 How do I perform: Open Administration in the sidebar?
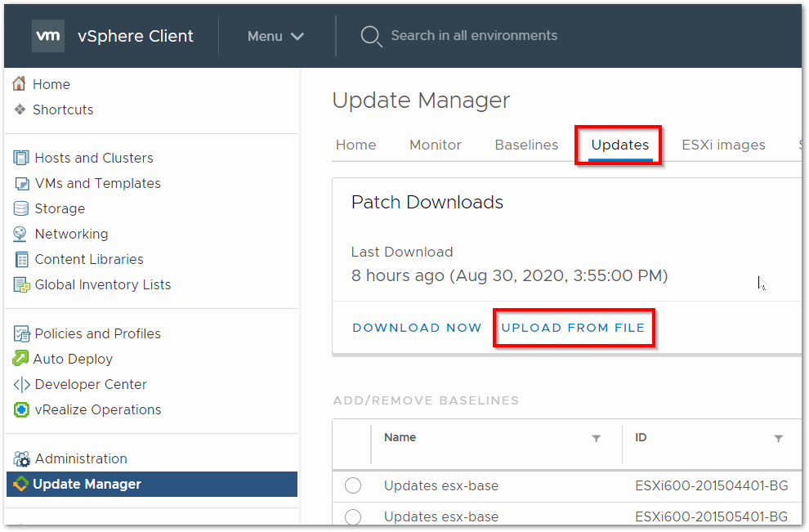(x=81, y=458)
